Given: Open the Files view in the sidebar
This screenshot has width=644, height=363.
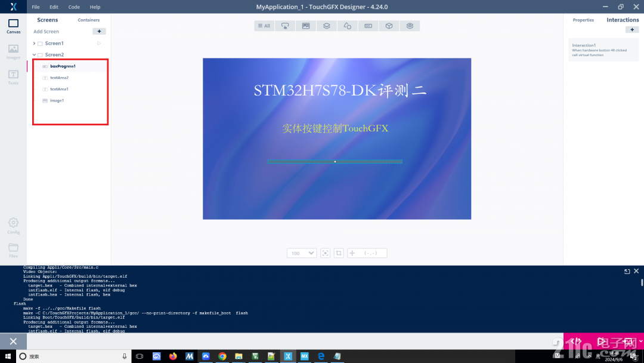Looking at the screenshot, I should tap(13, 250).
